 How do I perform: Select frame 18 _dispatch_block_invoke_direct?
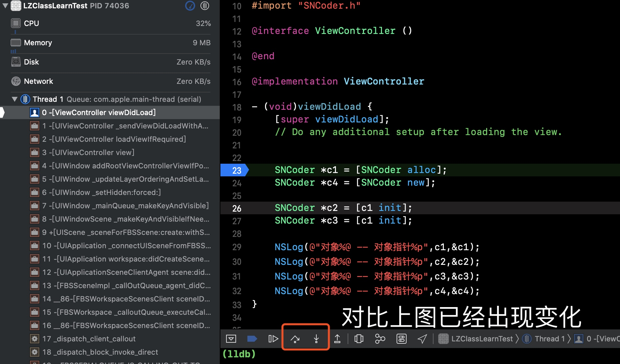click(110, 352)
